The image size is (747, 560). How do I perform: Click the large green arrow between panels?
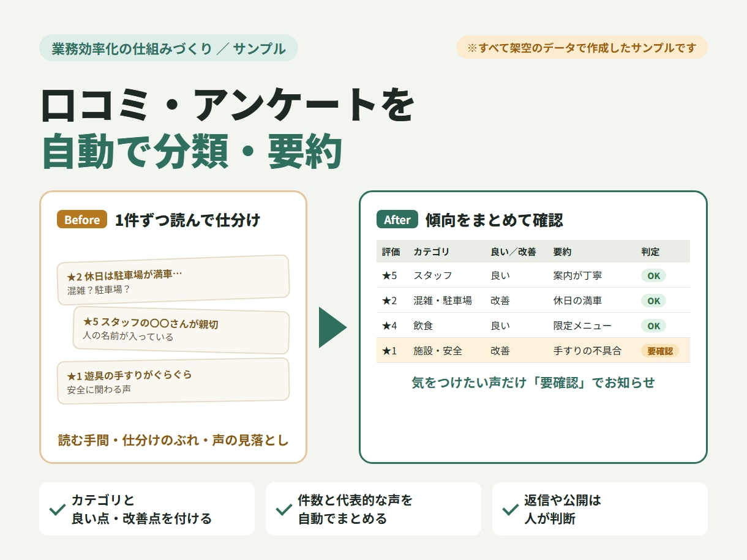pyautogui.click(x=333, y=327)
